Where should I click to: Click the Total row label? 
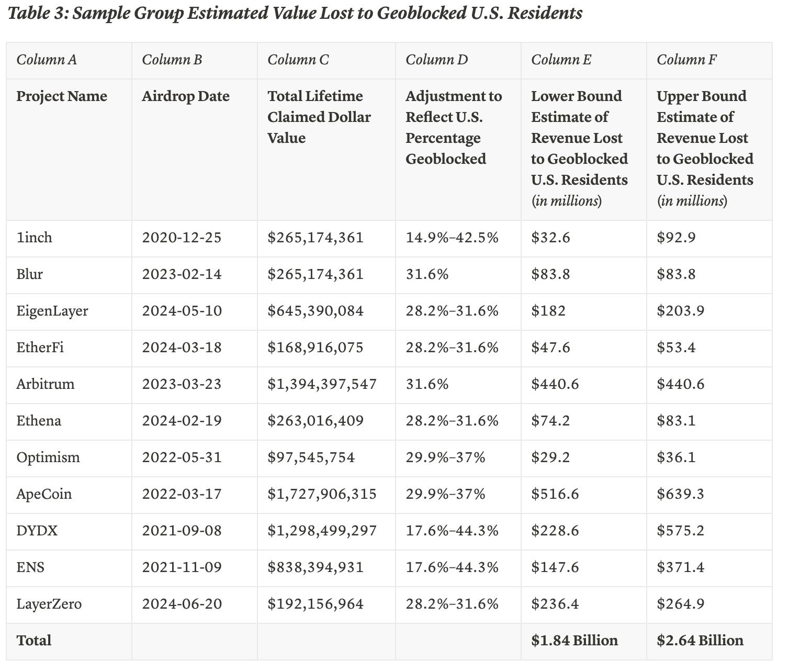coord(34,641)
